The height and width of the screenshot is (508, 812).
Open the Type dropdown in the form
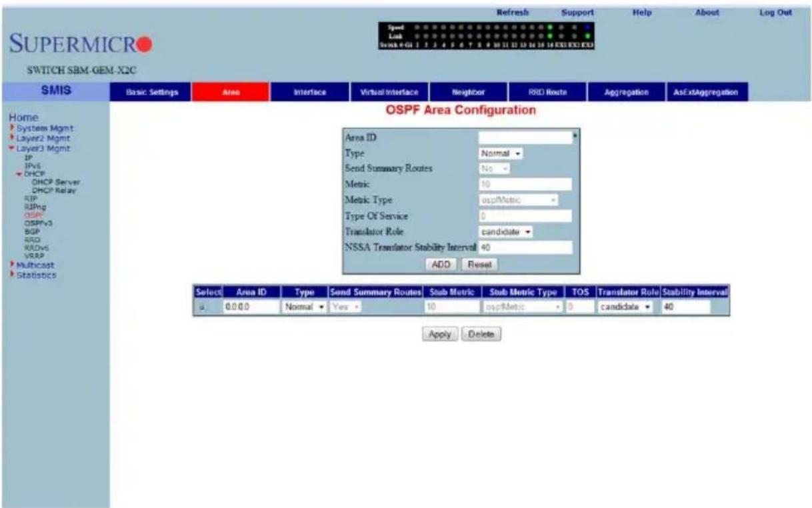[x=501, y=153]
